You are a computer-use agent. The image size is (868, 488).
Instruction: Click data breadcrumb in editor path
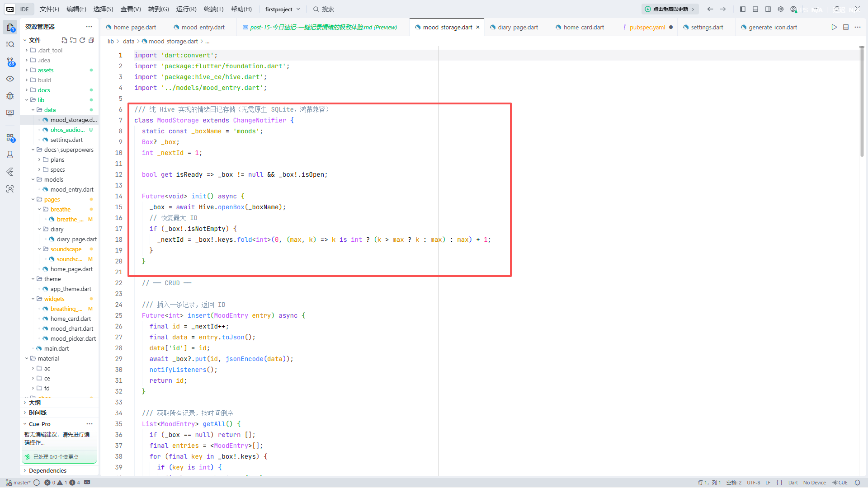(x=128, y=41)
